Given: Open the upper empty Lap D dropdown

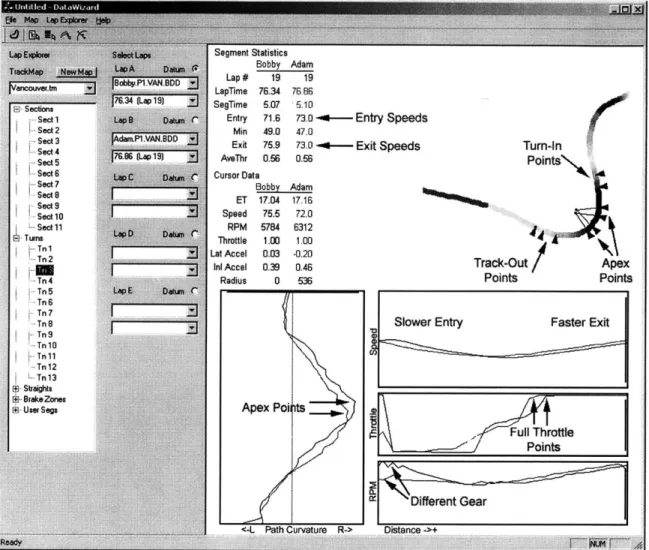Looking at the screenshot, I should tap(192, 252).
